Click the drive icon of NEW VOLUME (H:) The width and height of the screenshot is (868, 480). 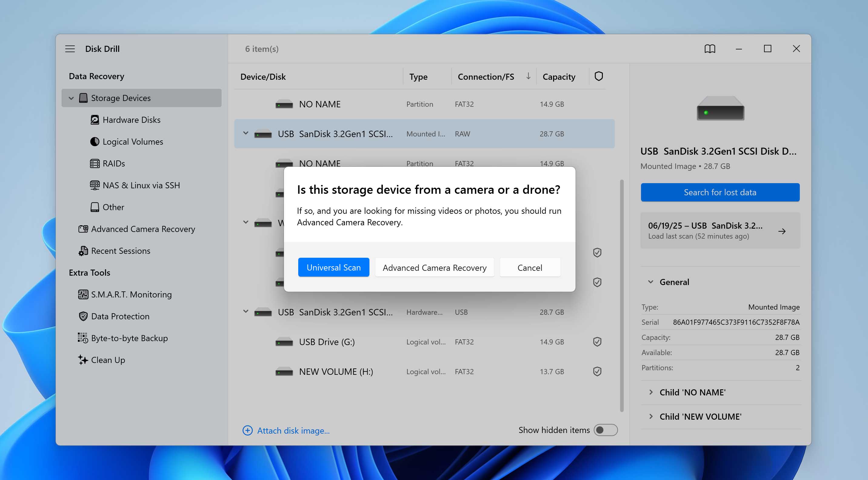[x=284, y=372]
